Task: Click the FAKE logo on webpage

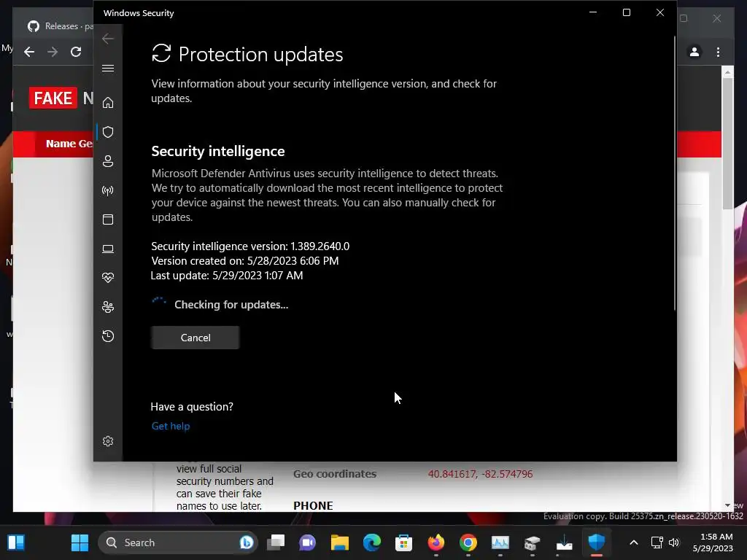Action: (53, 98)
